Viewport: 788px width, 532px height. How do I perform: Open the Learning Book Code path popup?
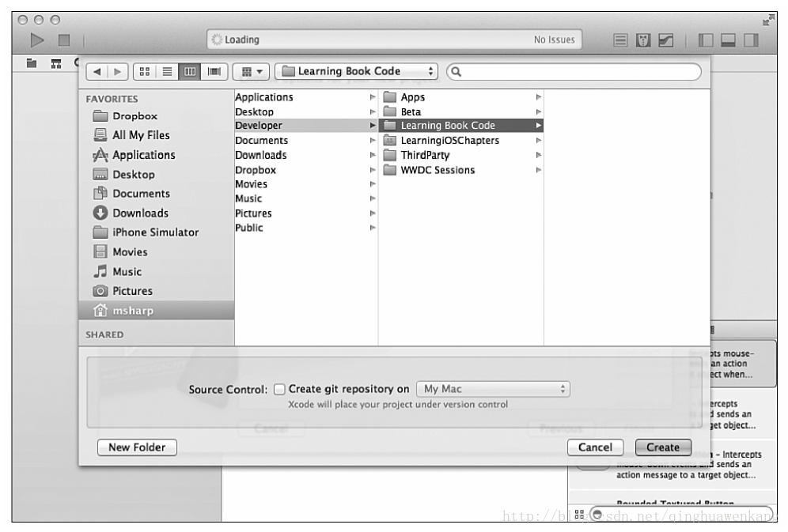[x=356, y=71]
